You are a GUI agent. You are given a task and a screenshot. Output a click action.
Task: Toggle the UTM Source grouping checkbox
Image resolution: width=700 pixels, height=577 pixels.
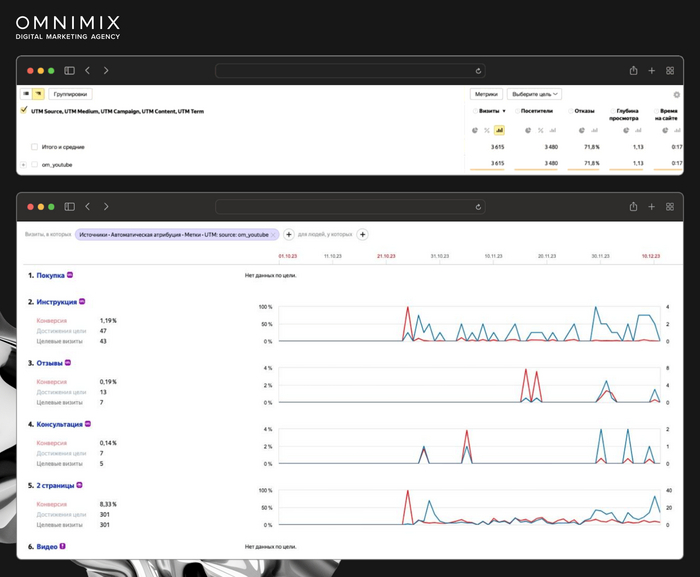[24, 111]
